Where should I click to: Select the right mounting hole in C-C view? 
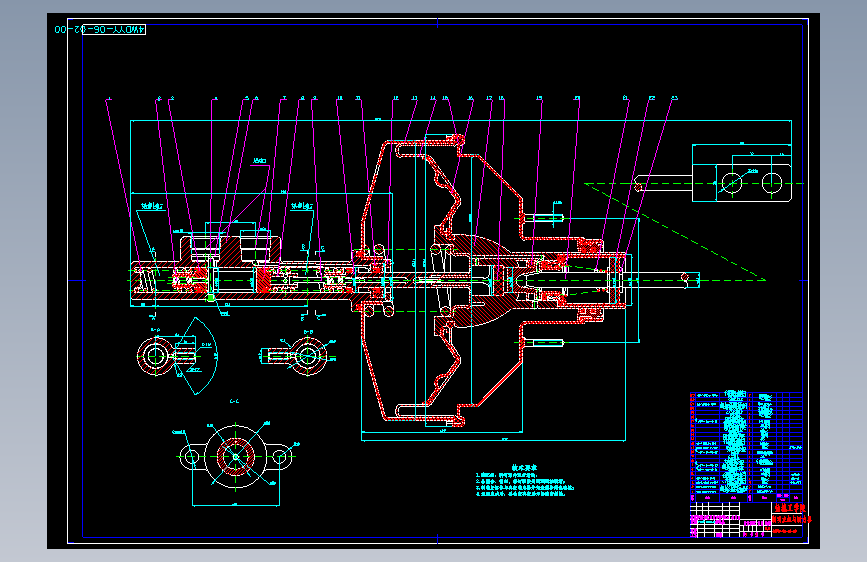point(280,457)
